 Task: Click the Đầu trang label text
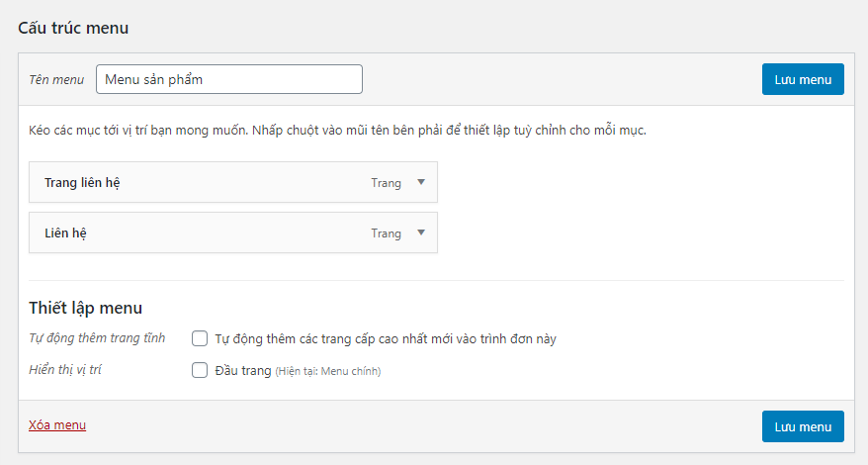point(242,371)
